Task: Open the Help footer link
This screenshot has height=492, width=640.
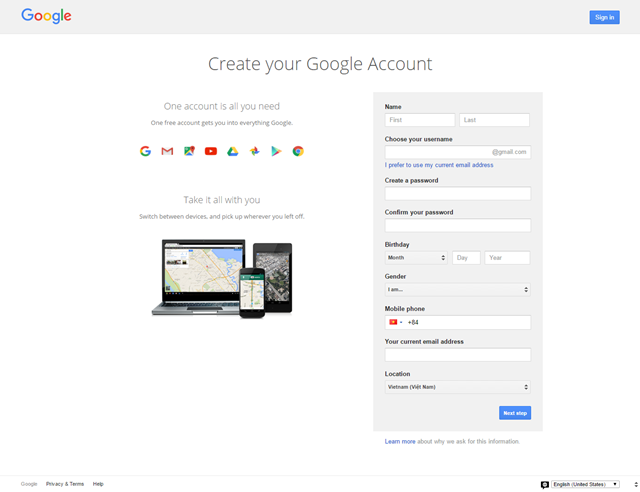Action: click(x=98, y=484)
